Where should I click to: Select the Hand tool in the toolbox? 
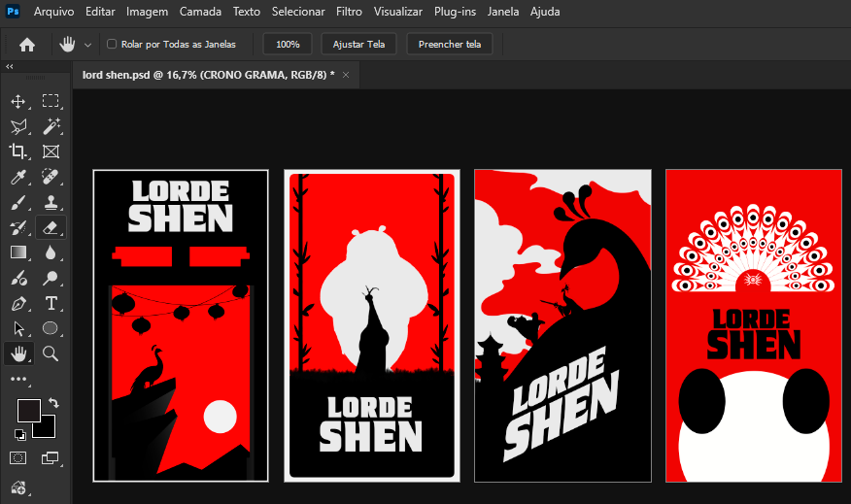18,353
